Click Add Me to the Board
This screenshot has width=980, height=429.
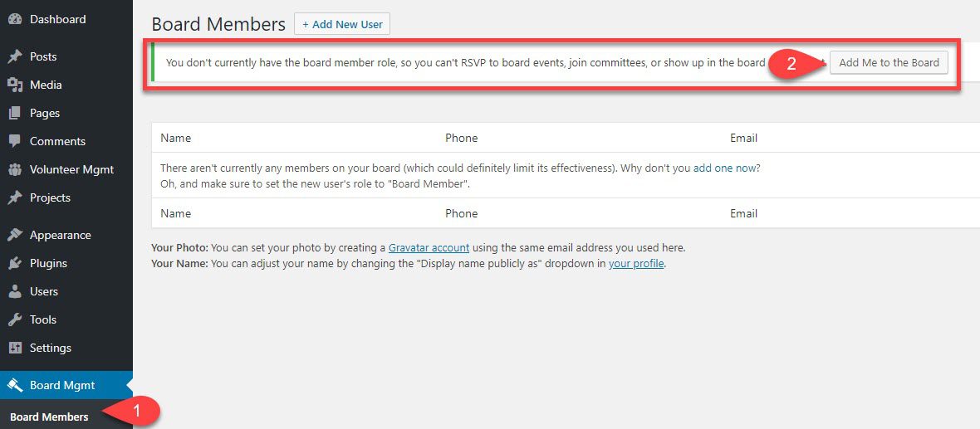coord(889,62)
